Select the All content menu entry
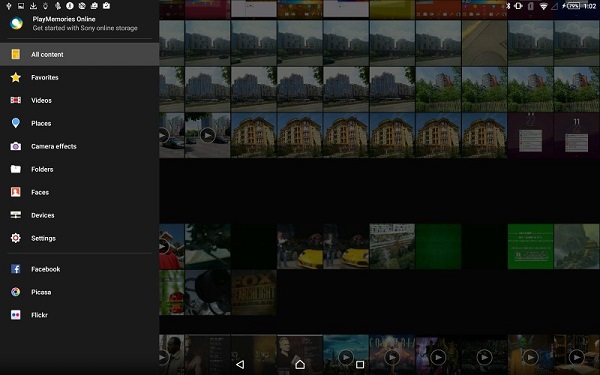The width and height of the screenshot is (600, 375). click(x=80, y=54)
